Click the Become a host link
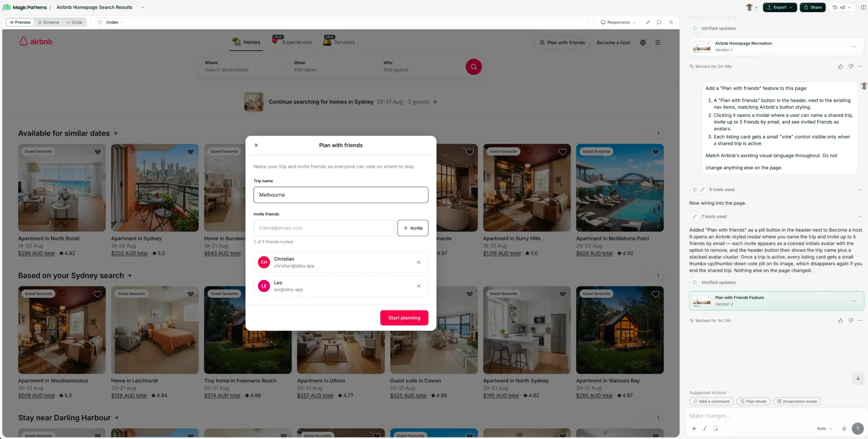 tap(613, 43)
